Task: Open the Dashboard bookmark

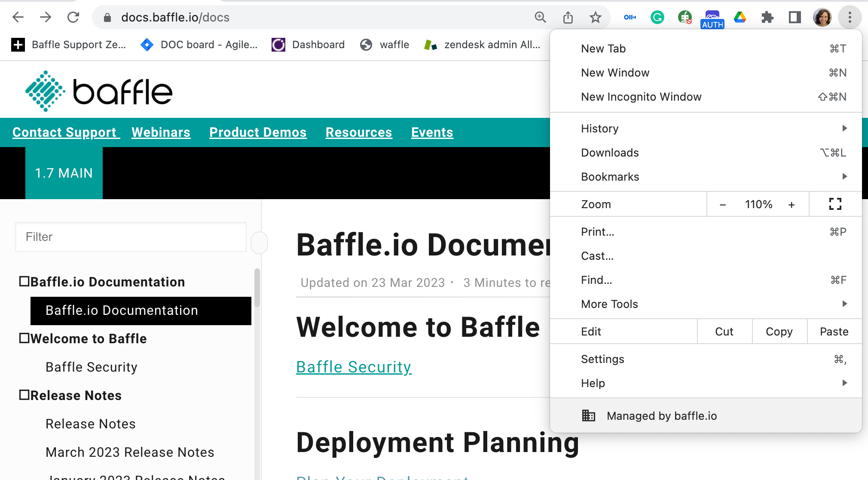Action: tap(308, 45)
